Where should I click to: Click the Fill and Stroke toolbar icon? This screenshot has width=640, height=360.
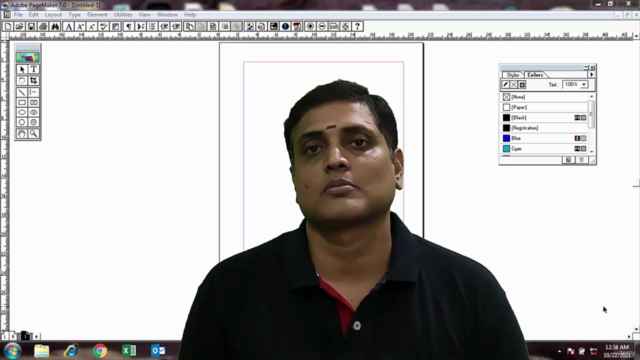[x=116, y=27]
